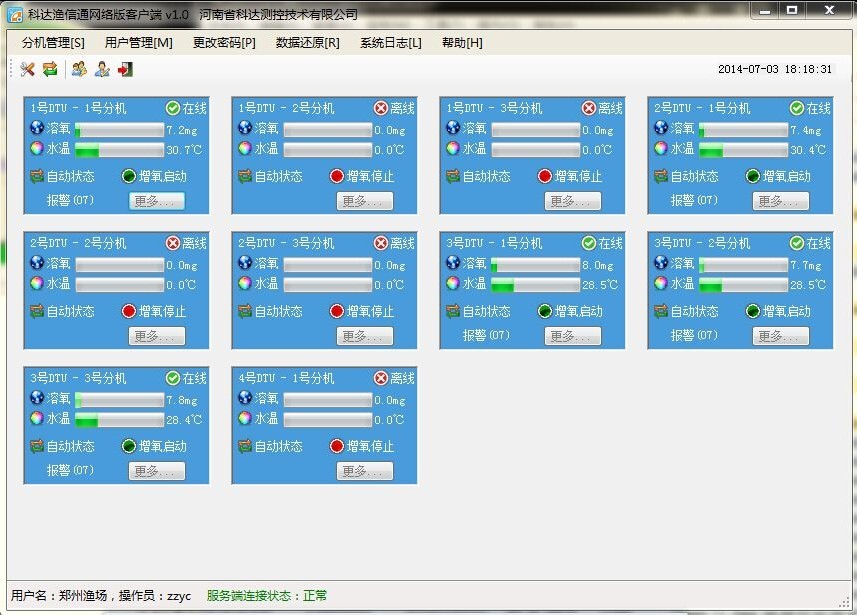
Task: Click 溶氧 progress bar in 1号DTU - 1号分机
Action: (119, 130)
